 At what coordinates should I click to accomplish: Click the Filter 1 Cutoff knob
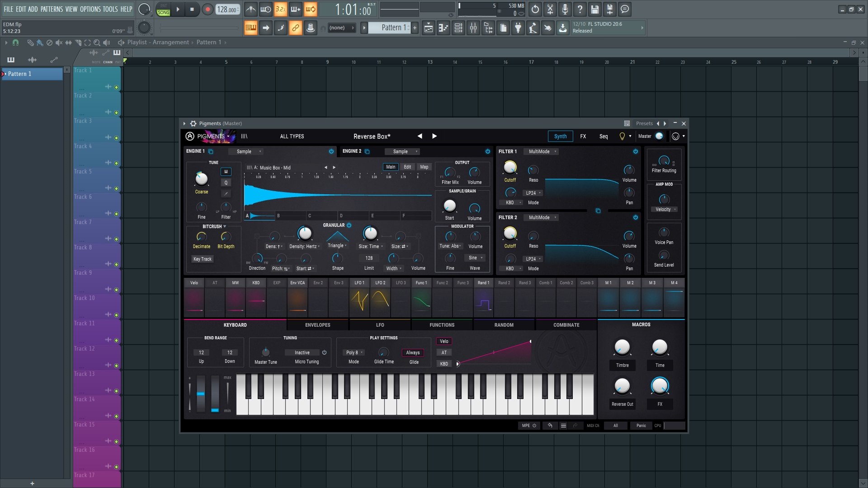coord(510,167)
